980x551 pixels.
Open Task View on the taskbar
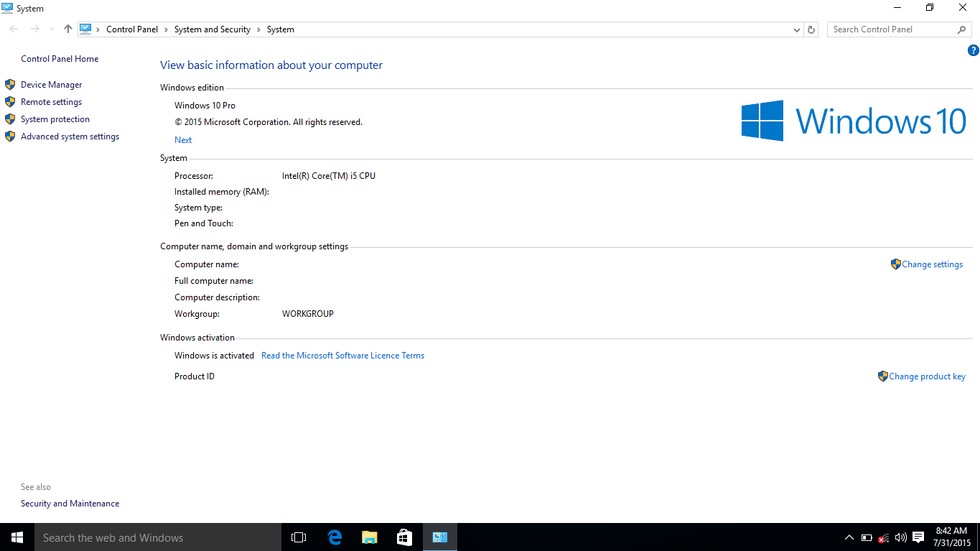click(x=299, y=537)
